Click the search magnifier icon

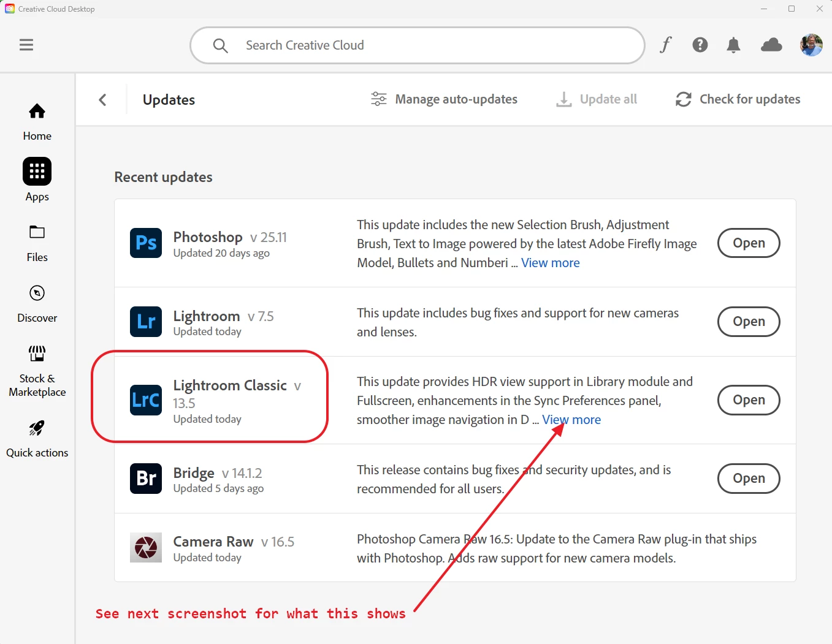pyautogui.click(x=220, y=45)
